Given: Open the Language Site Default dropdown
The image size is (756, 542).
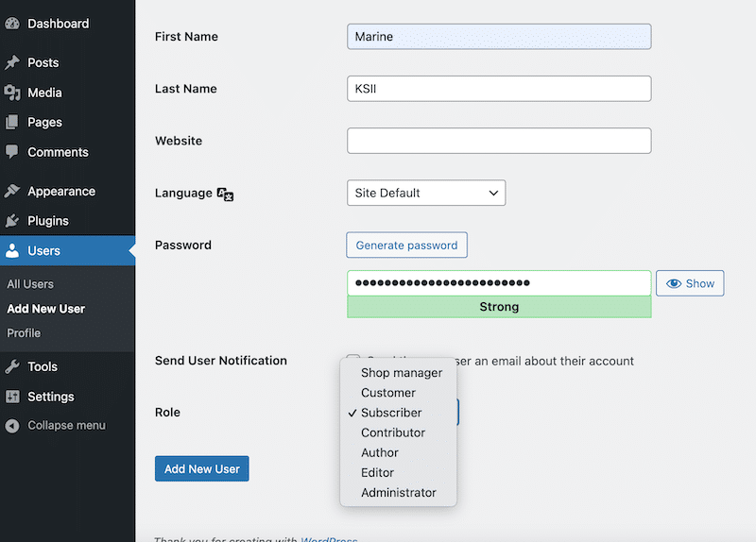Looking at the screenshot, I should (426, 193).
